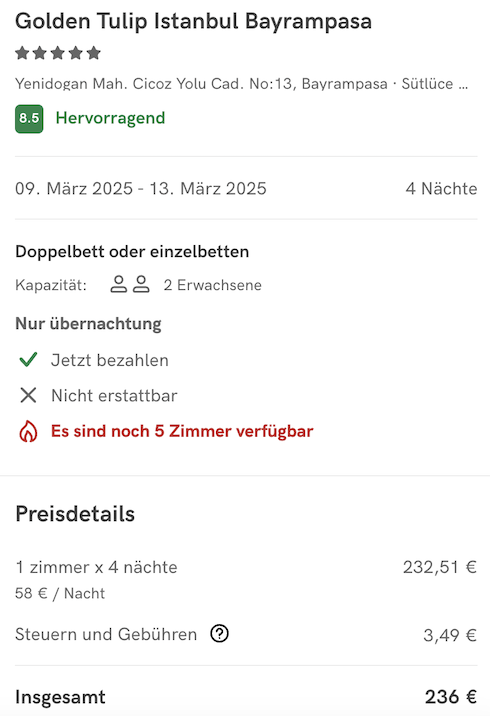The width and height of the screenshot is (490, 716).
Task: Click the five-star hotel rating
Action: 58,53
